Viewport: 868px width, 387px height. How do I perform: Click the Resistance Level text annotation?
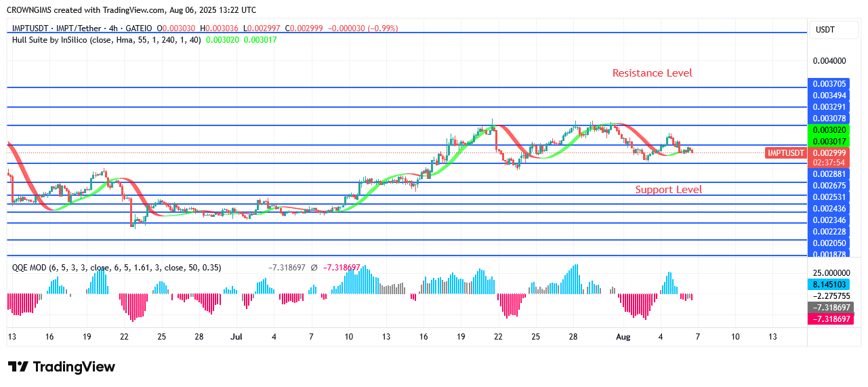tap(653, 73)
